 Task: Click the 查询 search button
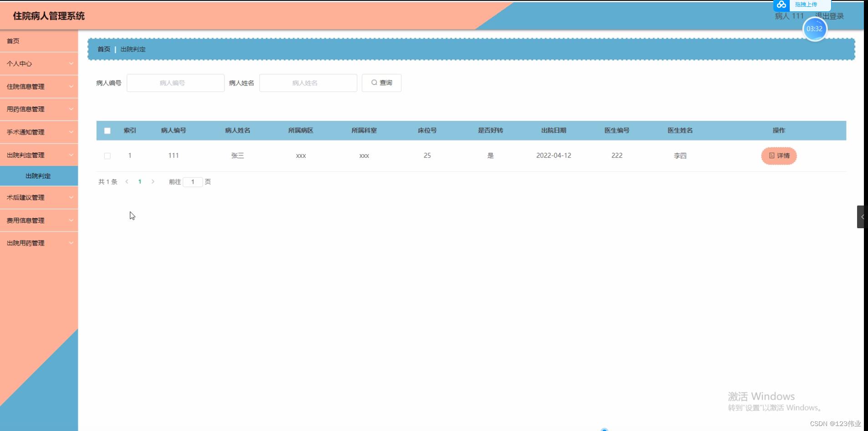381,83
